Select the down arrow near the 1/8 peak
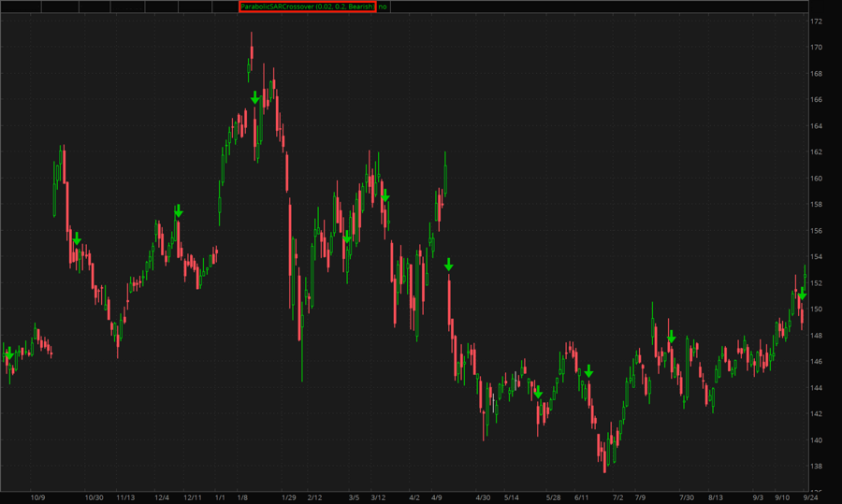 click(x=254, y=97)
